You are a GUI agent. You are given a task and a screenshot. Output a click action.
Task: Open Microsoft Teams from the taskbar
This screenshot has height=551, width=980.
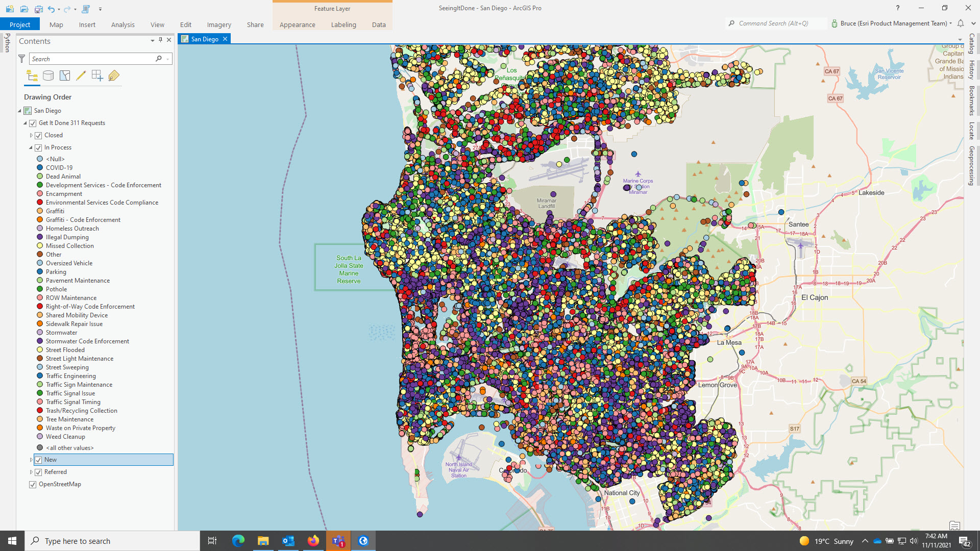(338, 541)
